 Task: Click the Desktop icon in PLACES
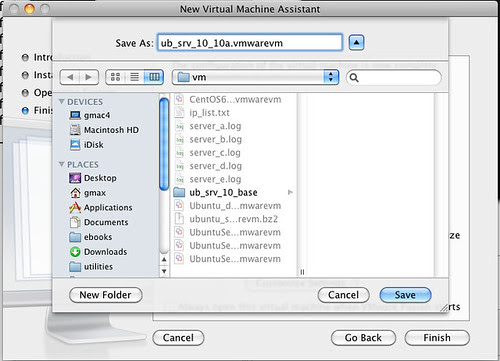(x=75, y=178)
